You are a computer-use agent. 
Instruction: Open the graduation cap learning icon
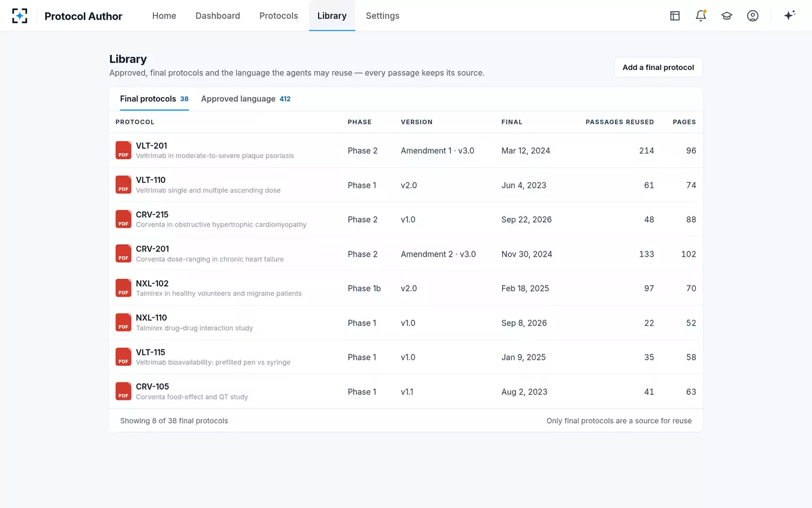coord(727,16)
